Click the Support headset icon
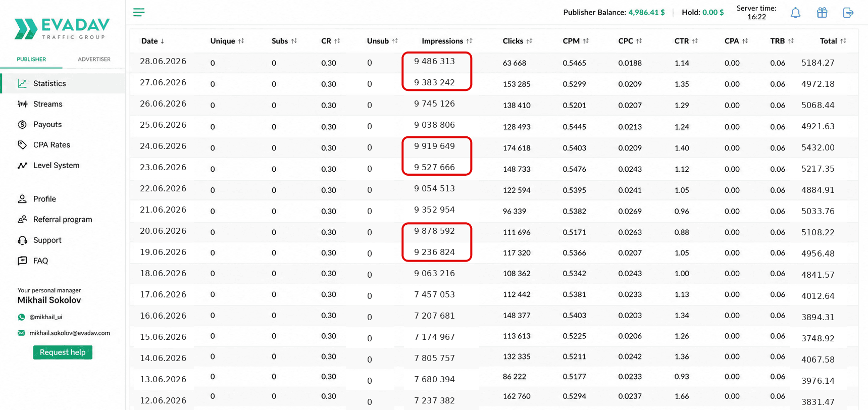 tap(22, 240)
